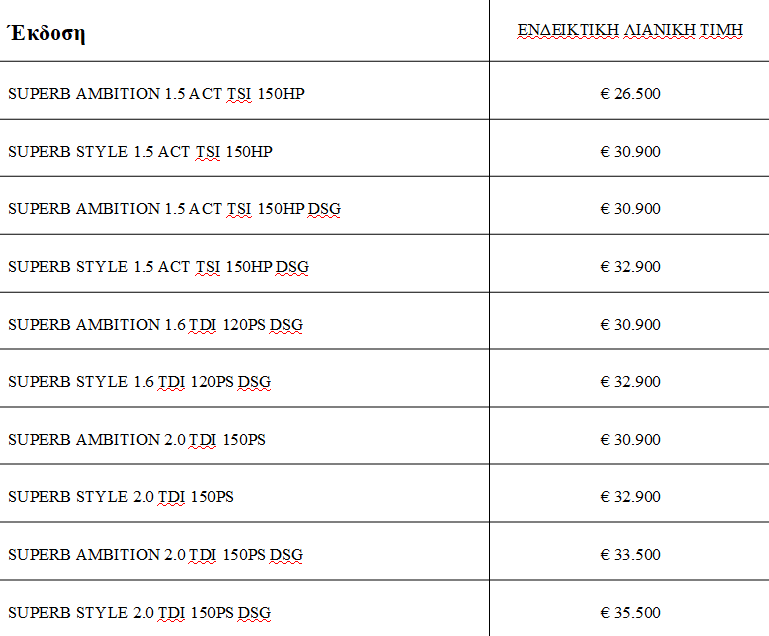
Task: Click price of AMBITION 1.6 TDI DSG
Action: (x=631, y=325)
